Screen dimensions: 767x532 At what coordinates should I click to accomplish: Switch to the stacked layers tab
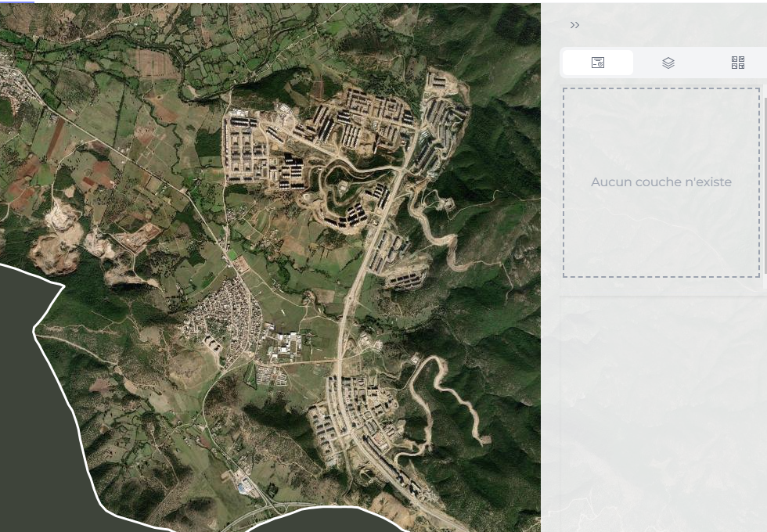pyautogui.click(x=668, y=63)
